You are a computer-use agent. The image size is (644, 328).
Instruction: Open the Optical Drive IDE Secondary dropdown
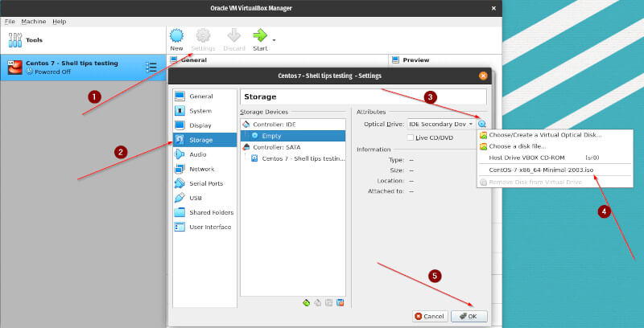tap(441, 124)
